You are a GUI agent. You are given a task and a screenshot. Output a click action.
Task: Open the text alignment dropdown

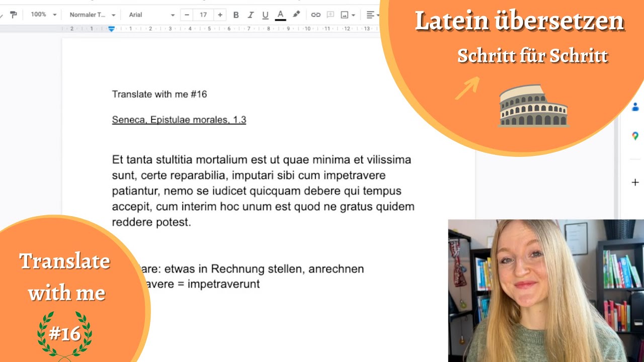tap(373, 15)
